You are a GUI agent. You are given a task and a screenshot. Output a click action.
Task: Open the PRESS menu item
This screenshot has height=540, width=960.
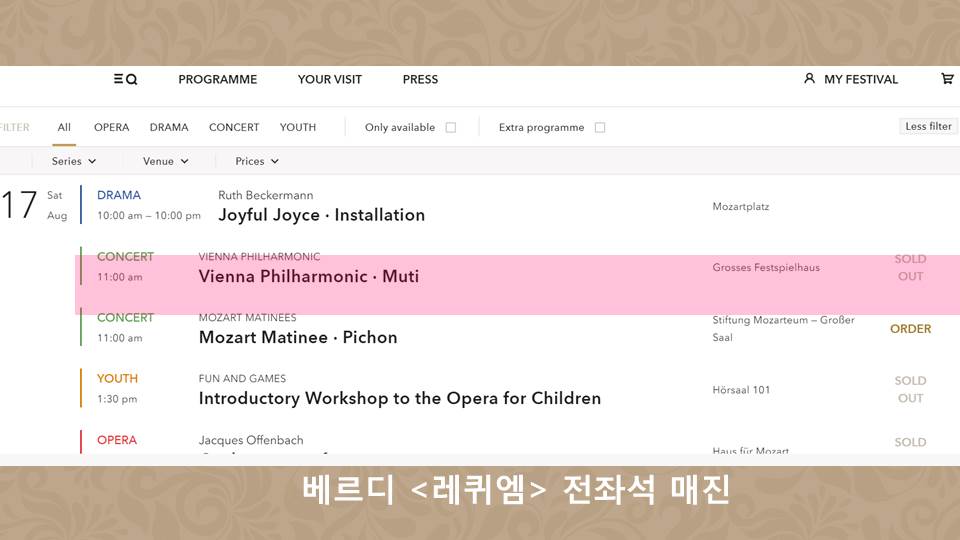(x=420, y=80)
